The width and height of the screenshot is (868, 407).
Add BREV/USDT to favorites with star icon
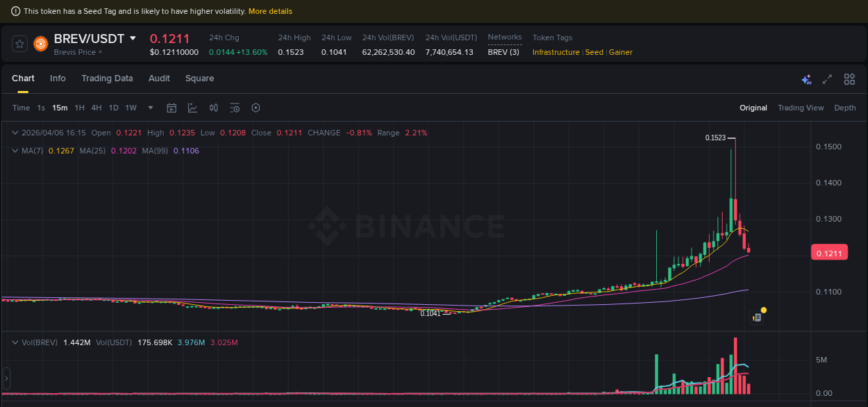pyautogui.click(x=20, y=44)
